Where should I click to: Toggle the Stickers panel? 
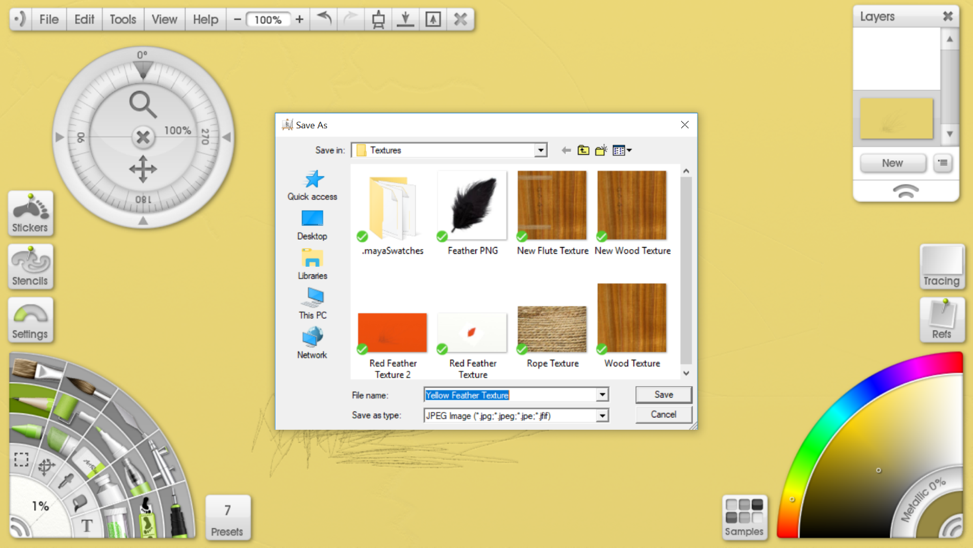click(x=30, y=213)
